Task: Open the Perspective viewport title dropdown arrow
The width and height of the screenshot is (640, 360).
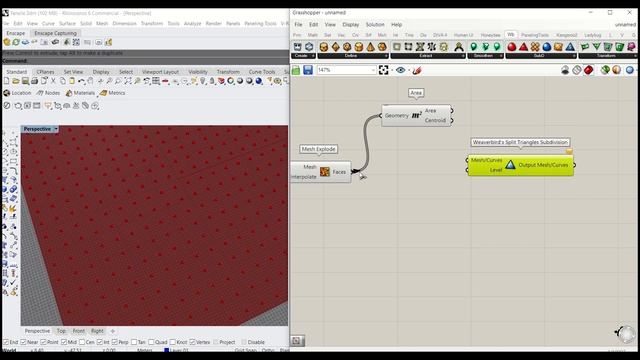Action: tap(56, 129)
